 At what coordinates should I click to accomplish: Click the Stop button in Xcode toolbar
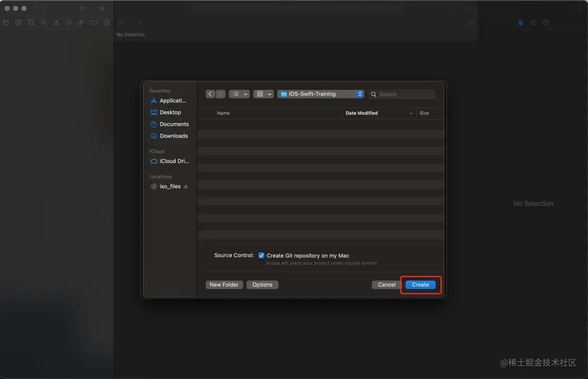(x=102, y=8)
